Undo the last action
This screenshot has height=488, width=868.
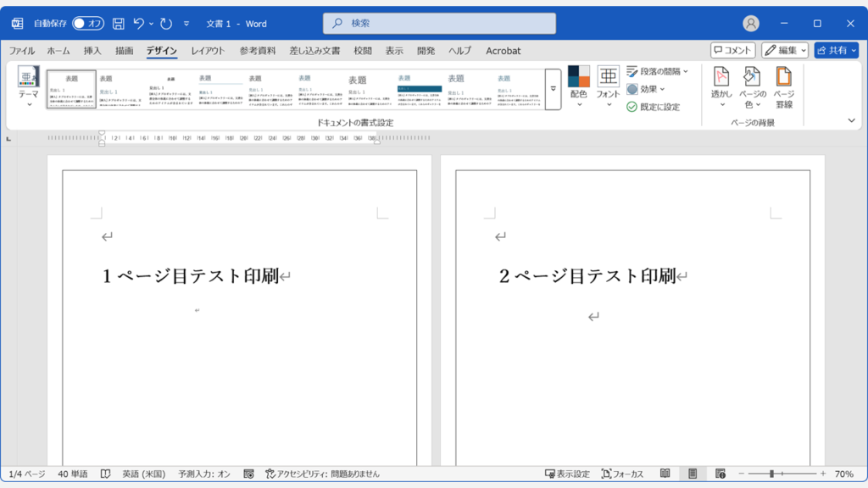tap(138, 23)
